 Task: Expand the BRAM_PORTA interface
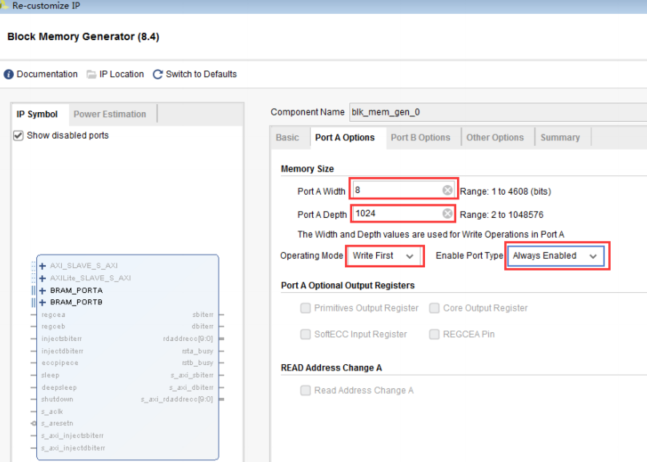[x=43, y=290]
